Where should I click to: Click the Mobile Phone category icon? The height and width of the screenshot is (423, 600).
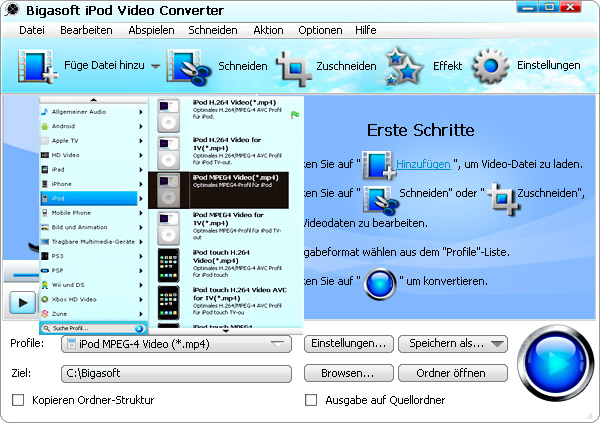45,213
